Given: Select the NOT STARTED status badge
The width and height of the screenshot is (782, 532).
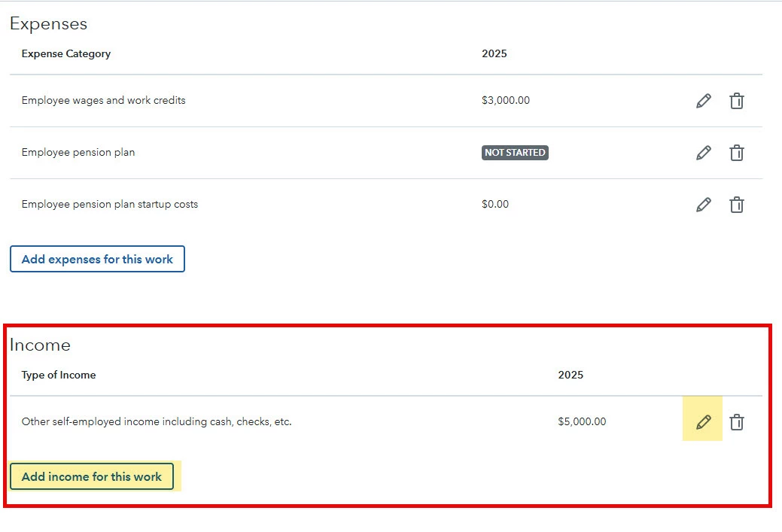Looking at the screenshot, I should coord(515,152).
